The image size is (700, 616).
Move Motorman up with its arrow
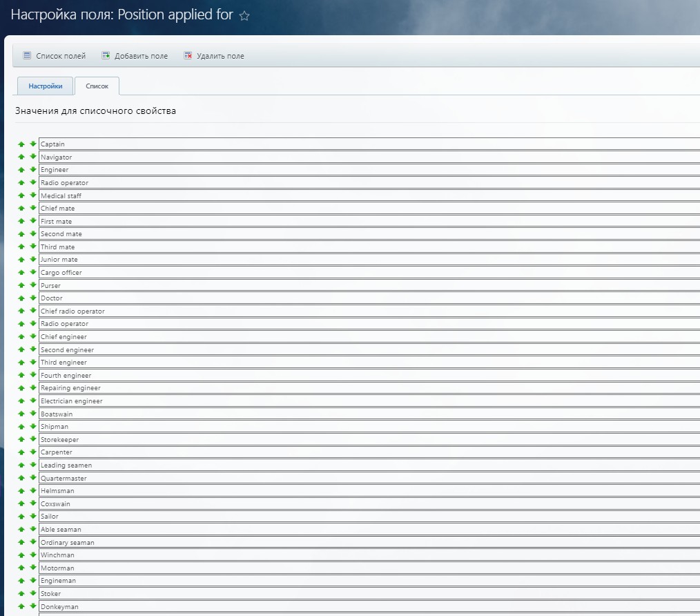pos(21,568)
